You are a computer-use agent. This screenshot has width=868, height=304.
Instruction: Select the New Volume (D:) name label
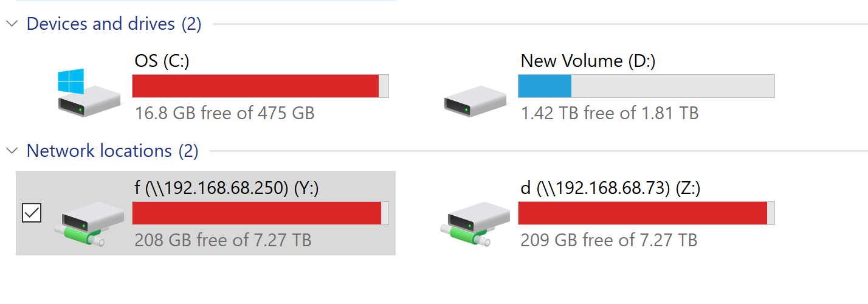point(588,61)
